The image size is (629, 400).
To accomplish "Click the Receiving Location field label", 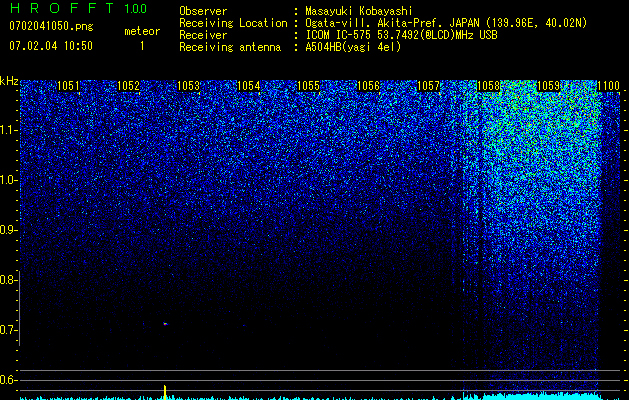I will pyautogui.click(x=233, y=23).
